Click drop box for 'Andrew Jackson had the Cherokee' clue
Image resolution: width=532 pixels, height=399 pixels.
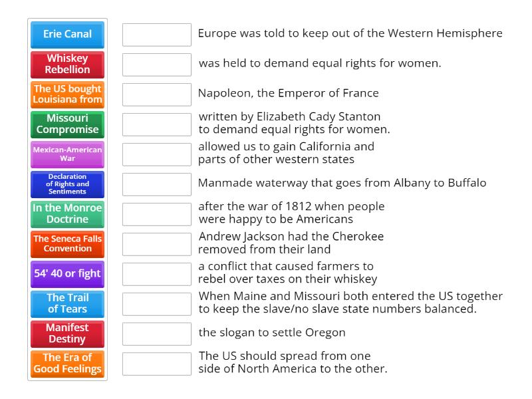[x=157, y=244]
